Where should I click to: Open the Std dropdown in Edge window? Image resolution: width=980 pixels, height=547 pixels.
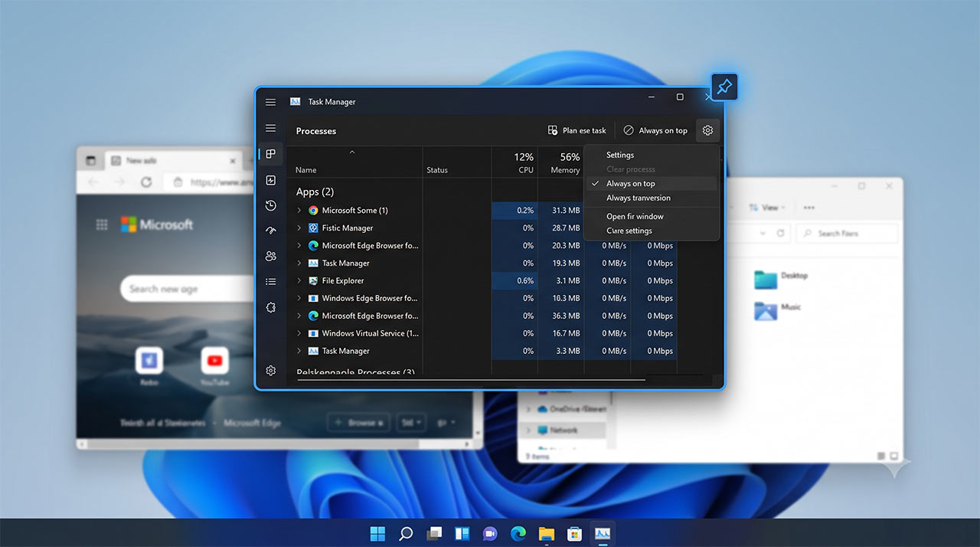(411, 422)
